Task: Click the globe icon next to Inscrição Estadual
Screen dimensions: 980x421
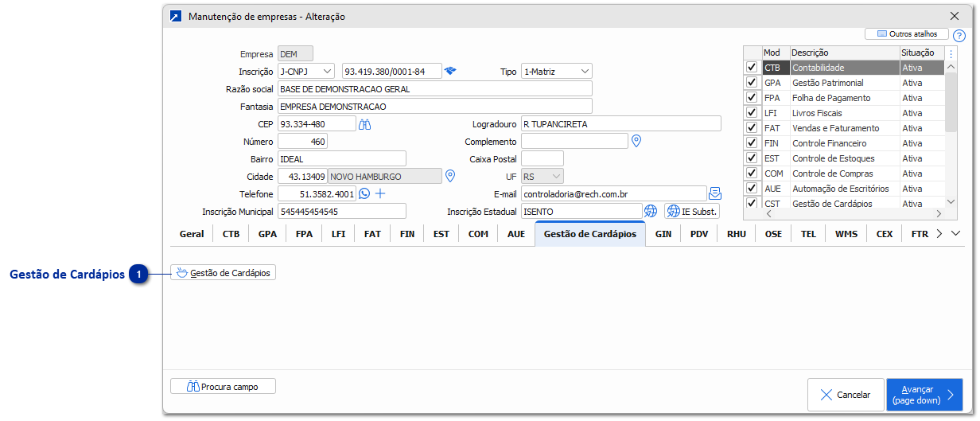Action: point(651,211)
